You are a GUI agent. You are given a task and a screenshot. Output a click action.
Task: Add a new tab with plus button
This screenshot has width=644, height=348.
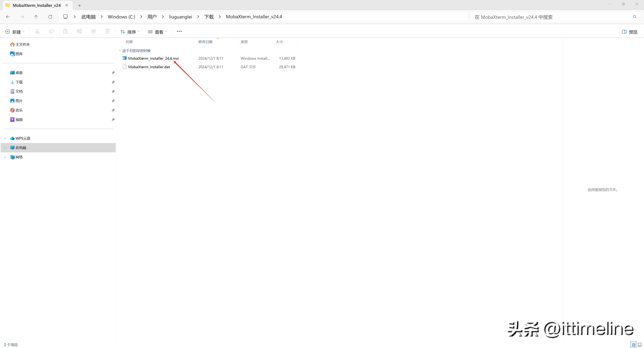(x=79, y=5)
